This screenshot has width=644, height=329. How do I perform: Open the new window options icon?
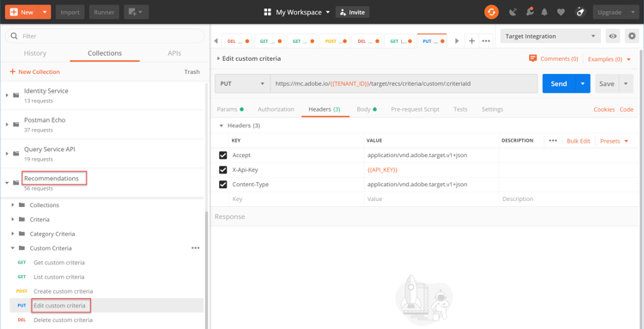pos(136,12)
